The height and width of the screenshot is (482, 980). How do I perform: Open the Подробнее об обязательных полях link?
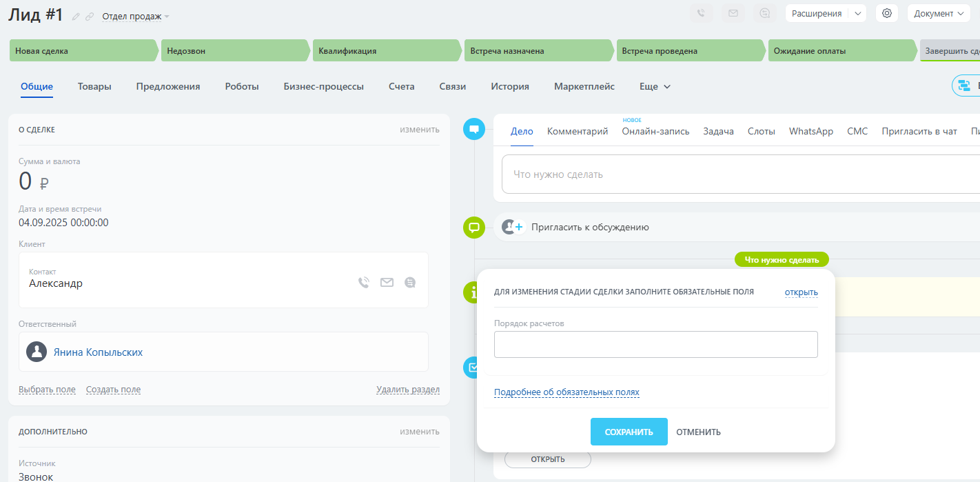pos(566,392)
